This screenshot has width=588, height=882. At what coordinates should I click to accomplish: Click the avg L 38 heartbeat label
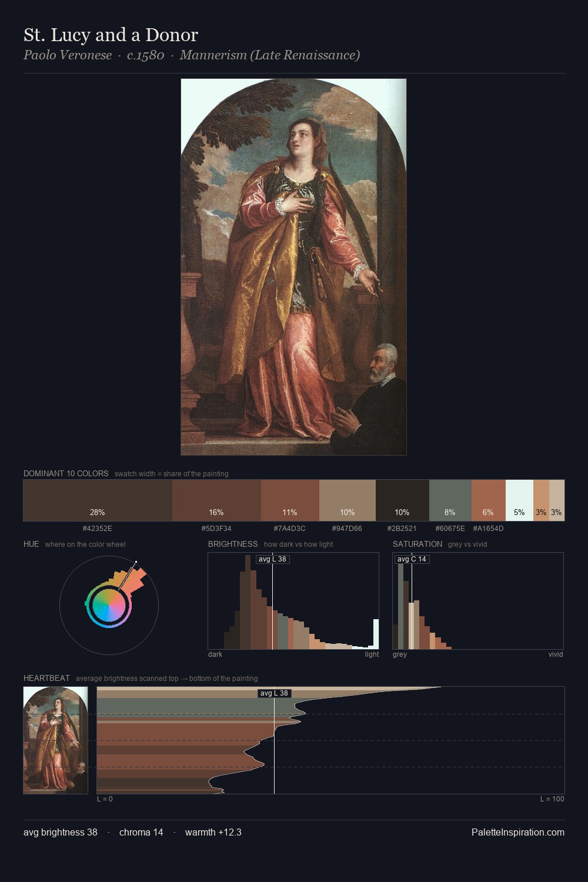(x=275, y=693)
